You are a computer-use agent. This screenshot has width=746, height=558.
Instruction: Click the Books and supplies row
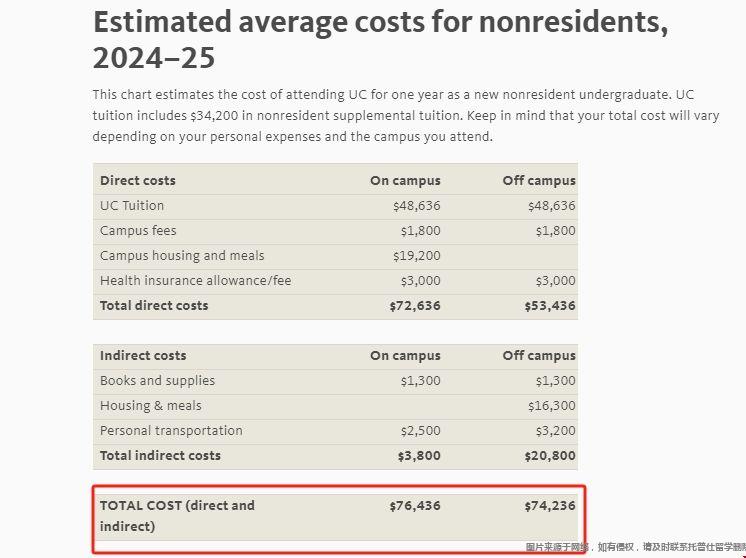(157, 381)
